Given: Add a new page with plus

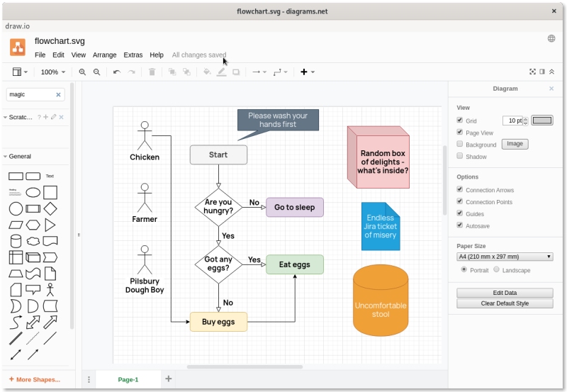Looking at the screenshot, I should click(168, 379).
